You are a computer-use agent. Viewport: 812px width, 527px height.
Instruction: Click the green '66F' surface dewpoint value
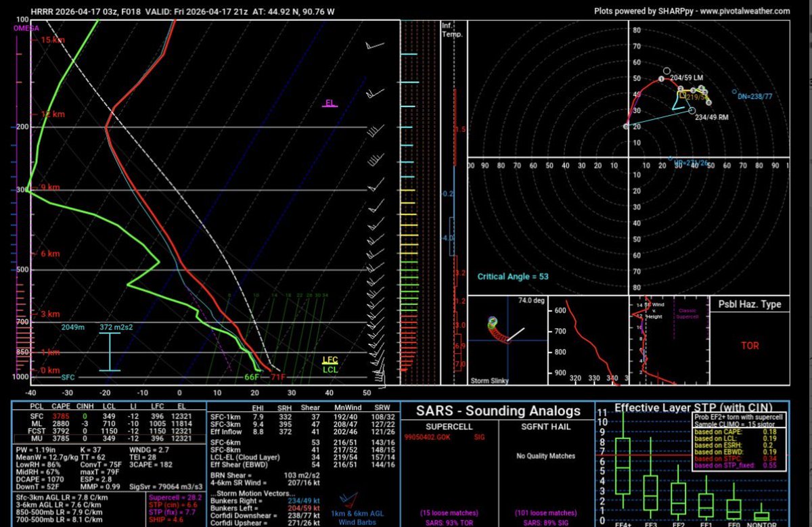252,377
